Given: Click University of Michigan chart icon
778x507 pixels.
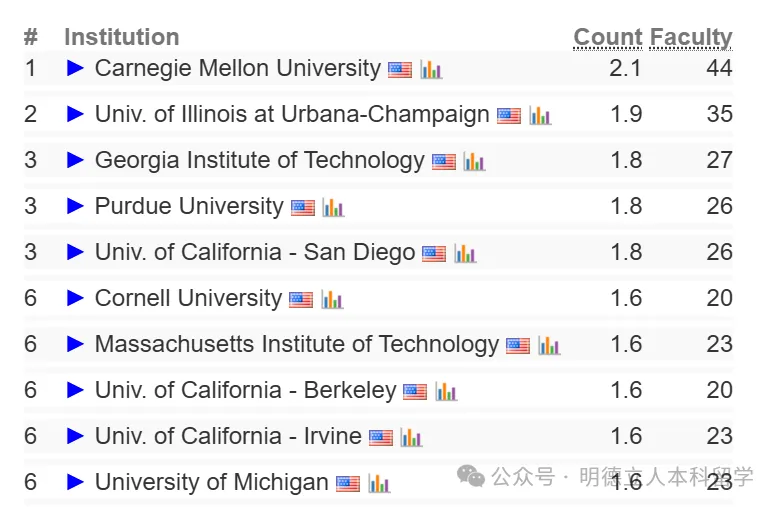Looking at the screenshot, I should click(379, 484).
